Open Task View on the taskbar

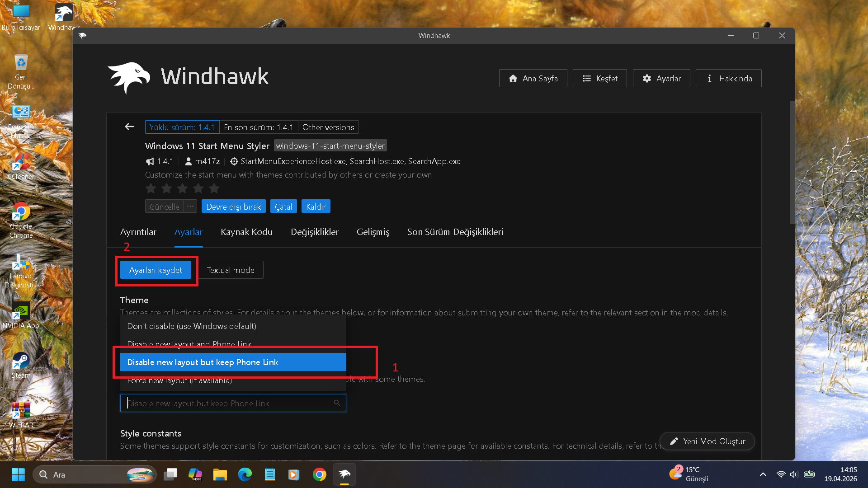point(170,474)
